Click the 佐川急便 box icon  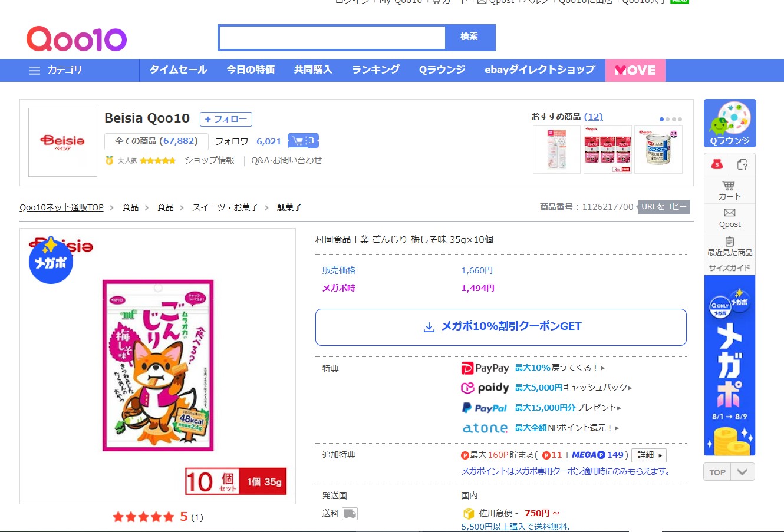pos(469,514)
